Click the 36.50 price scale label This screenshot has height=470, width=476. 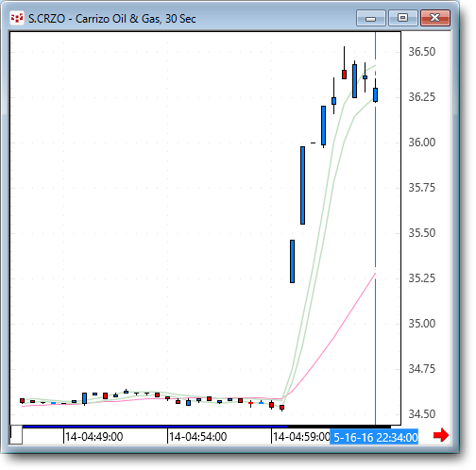[421, 52]
